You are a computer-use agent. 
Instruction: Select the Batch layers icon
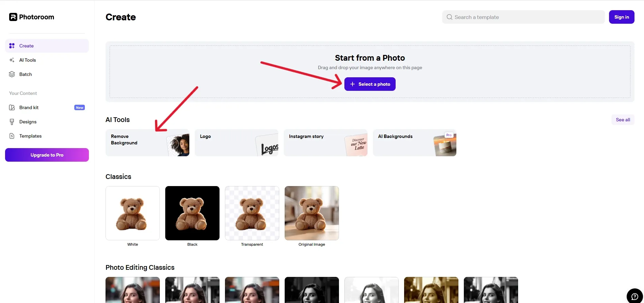pyautogui.click(x=12, y=74)
